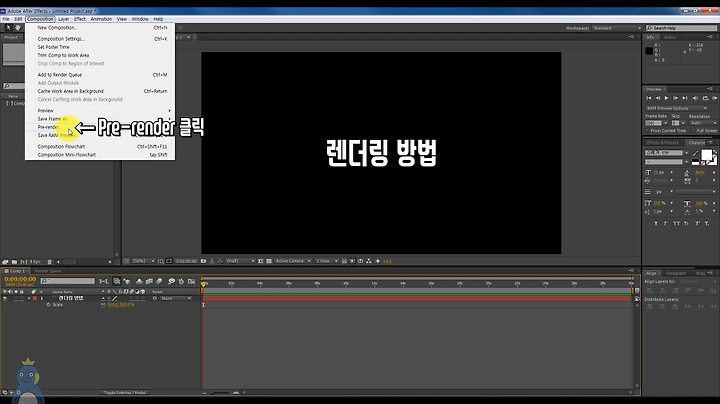Viewport: 720px width, 404px height.
Task: Click the timeline current time 0:00:00:00
Action: [20, 279]
